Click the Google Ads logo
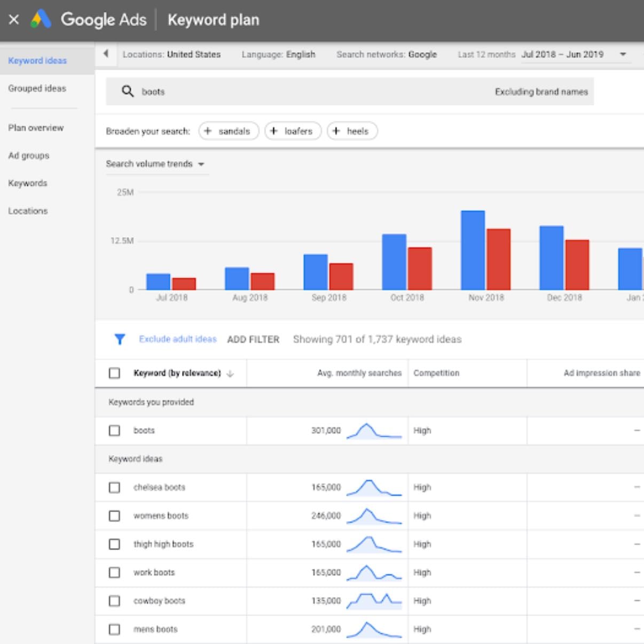 [x=41, y=19]
